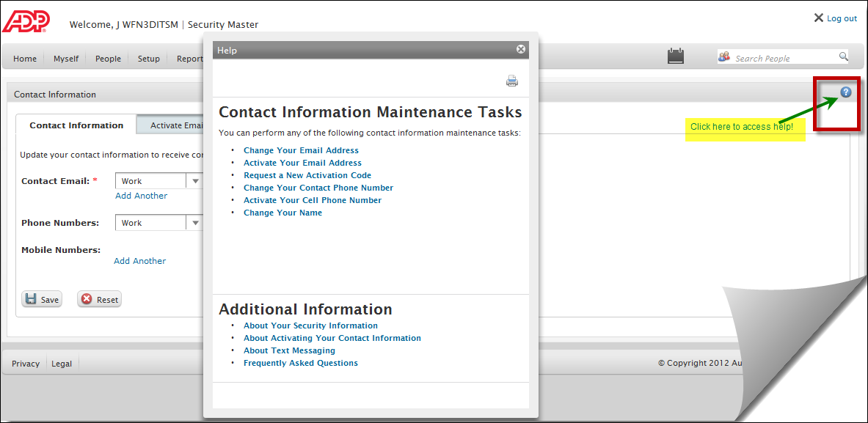Click the X icon next to Log out

[x=818, y=18]
